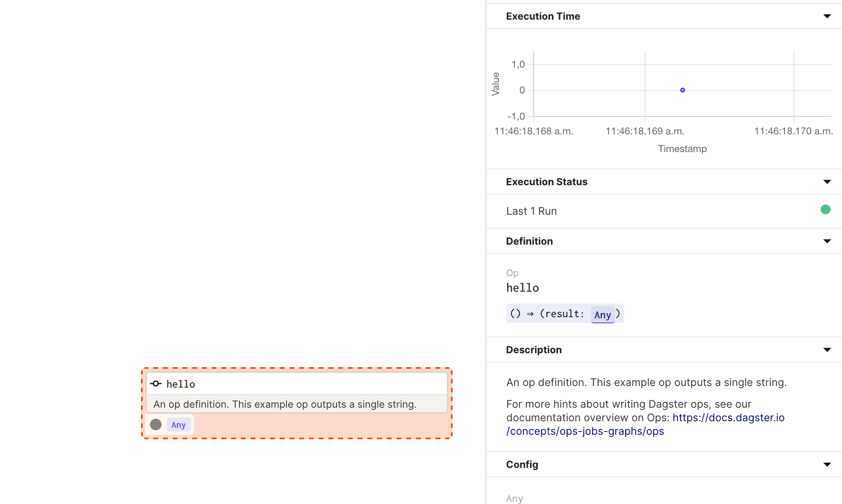This screenshot has width=842, height=504.
Task: Open the docs.dagster.io ops documentation link
Action: click(x=728, y=418)
